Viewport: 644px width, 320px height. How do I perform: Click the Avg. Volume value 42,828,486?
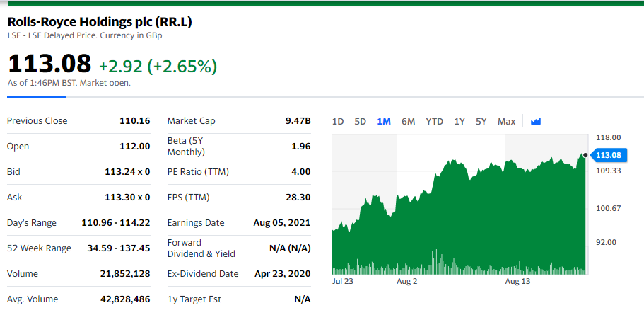125,299
